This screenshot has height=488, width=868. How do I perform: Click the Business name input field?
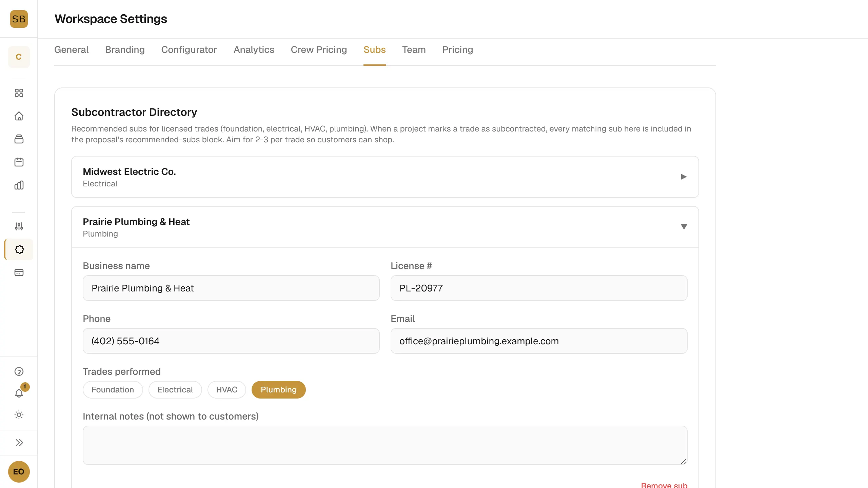click(231, 288)
